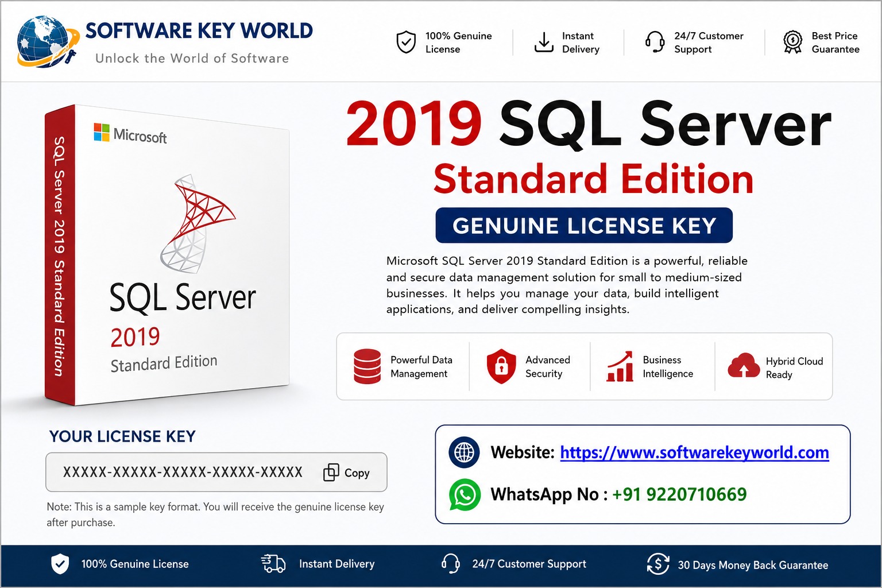Click the sample key format note text

[215, 514]
